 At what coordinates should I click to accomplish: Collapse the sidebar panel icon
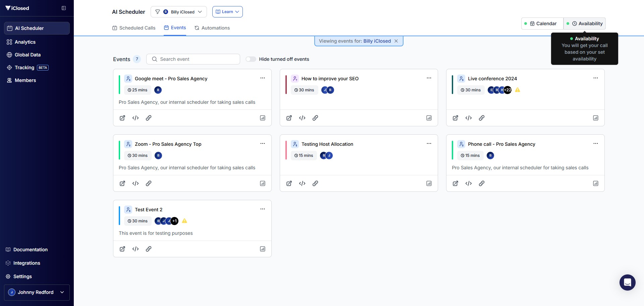click(64, 8)
